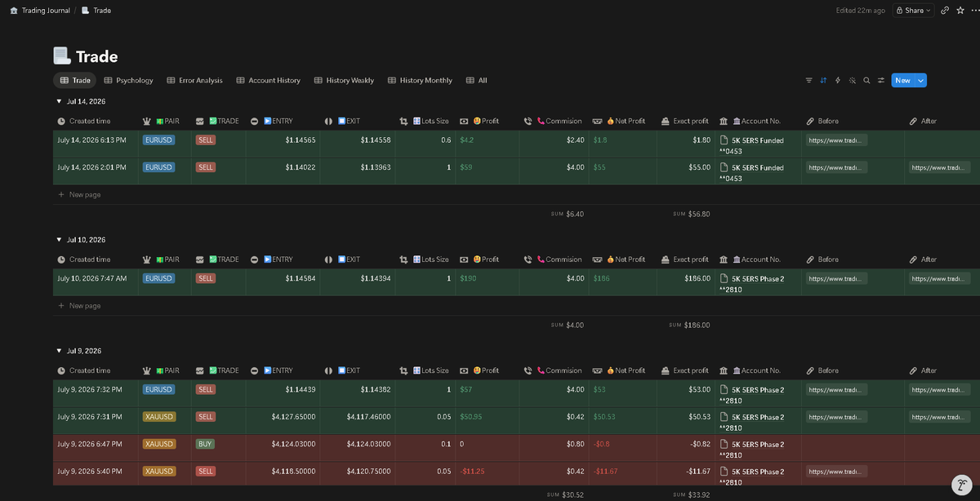980x501 pixels.
Task: Open Before link for July 14 6:13 PM trade
Action: pyautogui.click(x=837, y=140)
